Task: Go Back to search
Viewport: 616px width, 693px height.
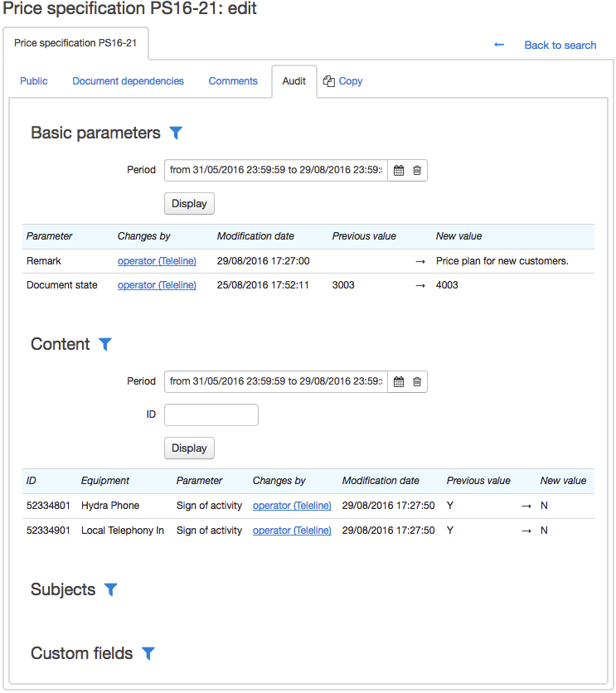Action: pyautogui.click(x=560, y=45)
